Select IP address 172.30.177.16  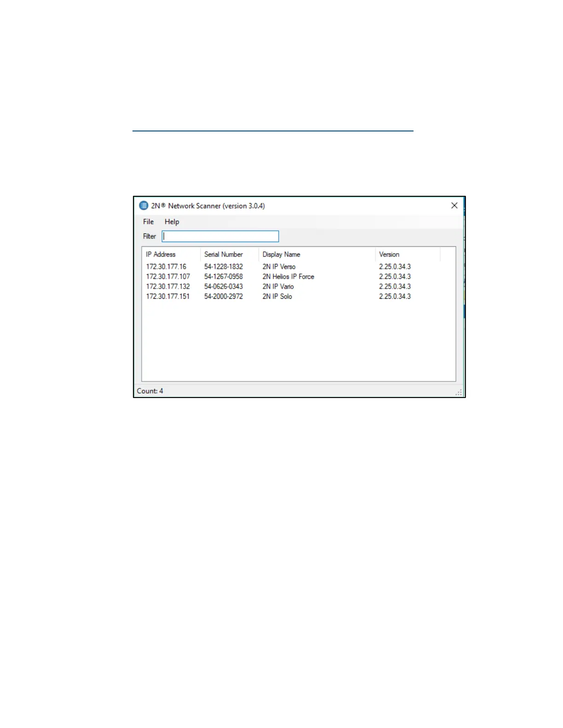click(x=166, y=267)
